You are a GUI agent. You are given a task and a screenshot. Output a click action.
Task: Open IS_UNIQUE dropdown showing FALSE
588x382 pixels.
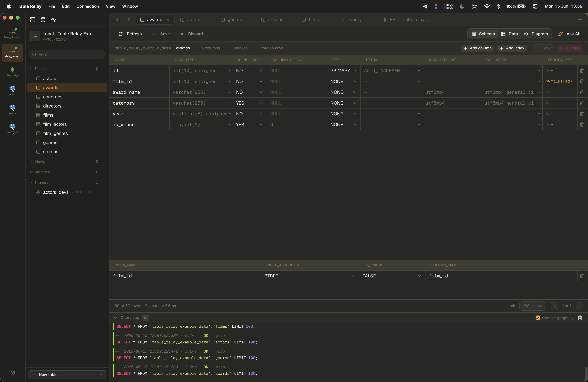[x=392, y=276]
